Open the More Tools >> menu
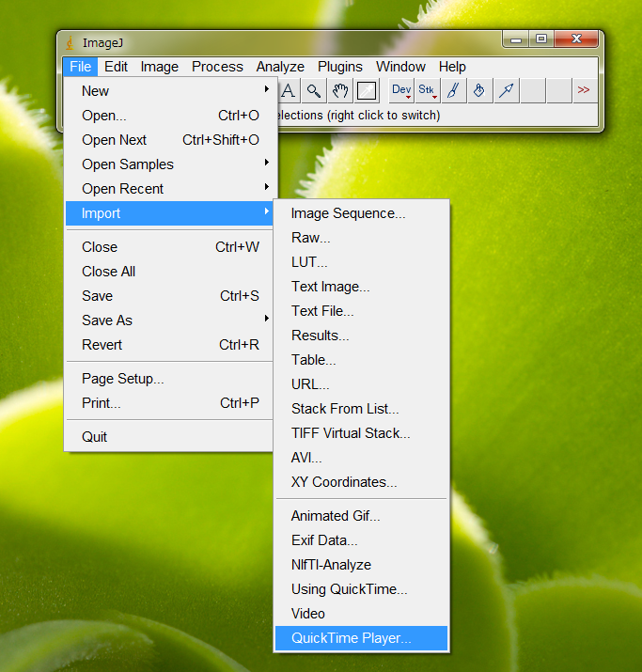The image size is (642, 672). (x=584, y=90)
